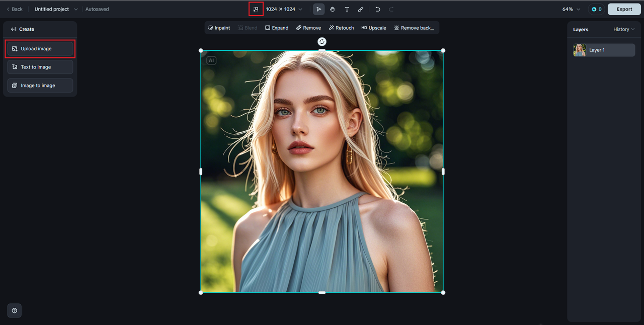Image resolution: width=644 pixels, height=325 pixels.
Task: Choose Inpaint from the image toolbar
Action: click(219, 28)
